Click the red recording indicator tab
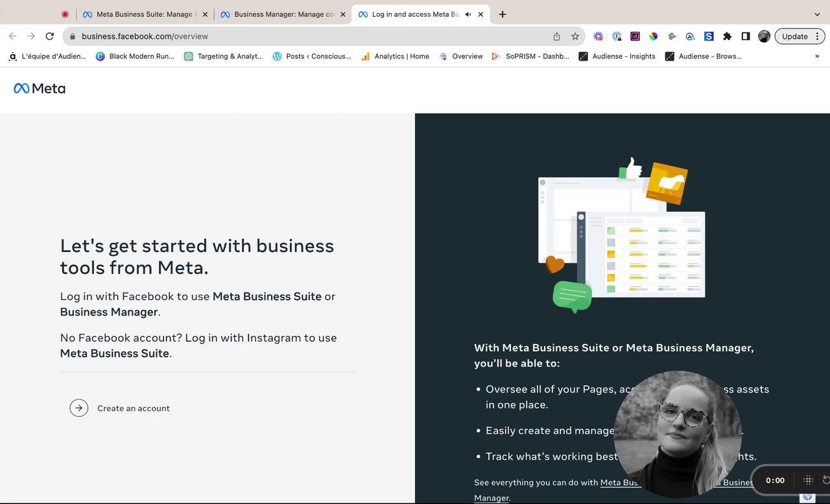The image size is (830, 504). click(65, 14)
